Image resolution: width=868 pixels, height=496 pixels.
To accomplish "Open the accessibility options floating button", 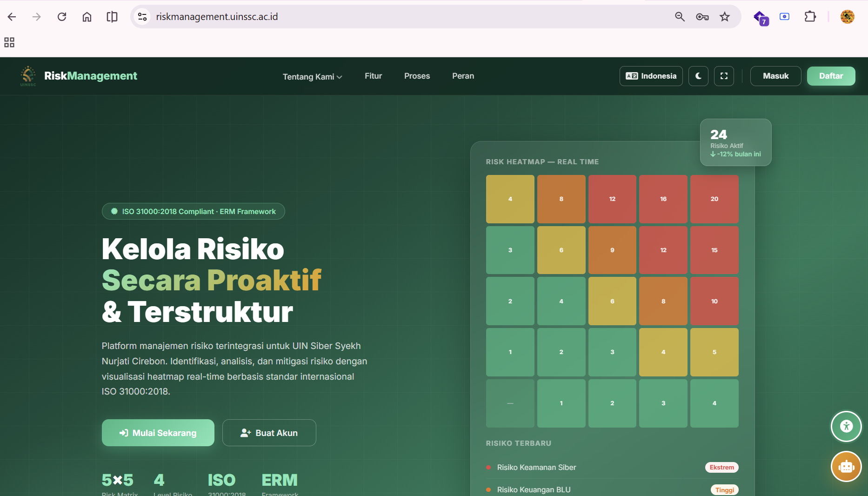I will [846, 426].
